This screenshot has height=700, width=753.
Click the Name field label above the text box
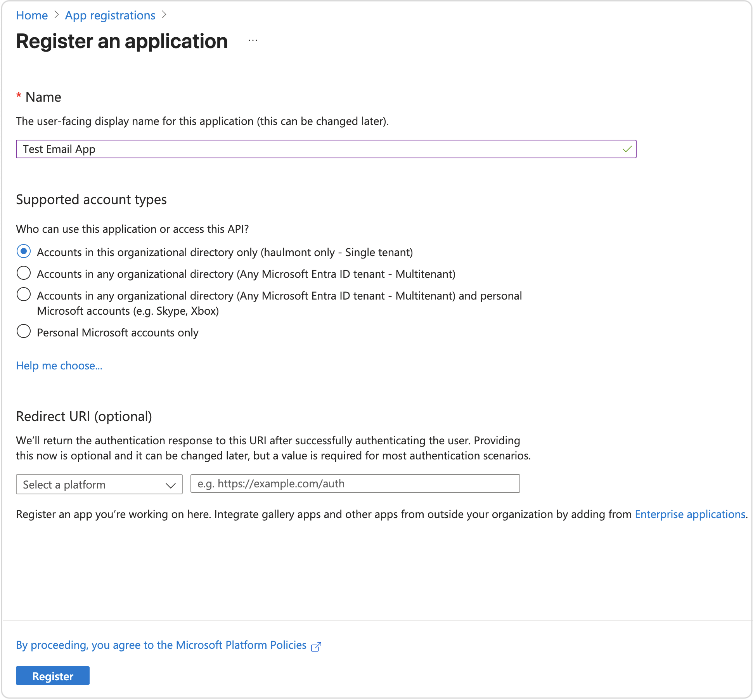point(43,97)
